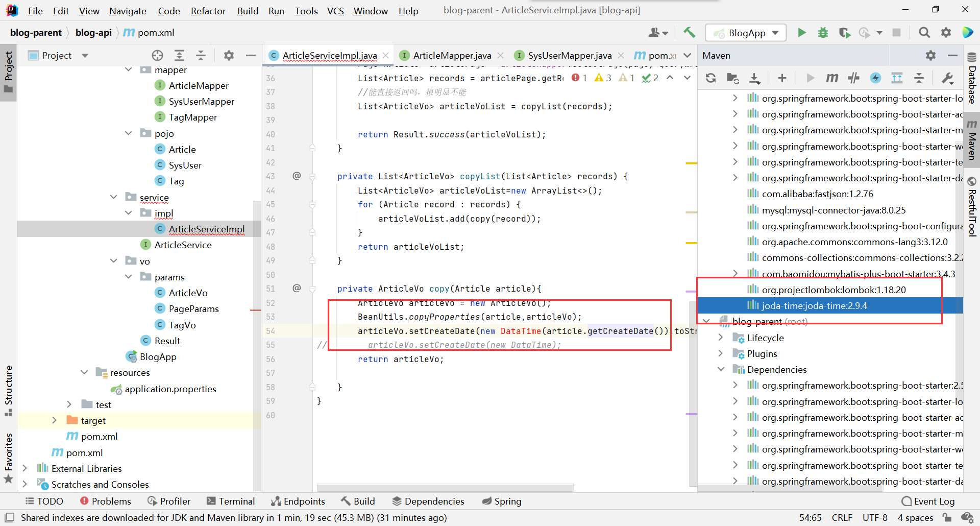Open the Terminal tool window
The image size is (980, 526).
point(231,501)
